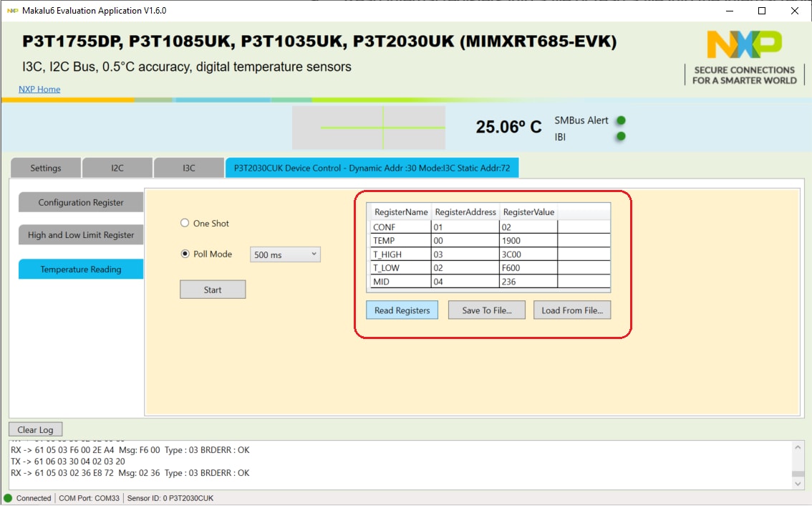Image resolution: width=812 pixels, height=506 pixels.
Task: Click the Makalu6 app icon in title bar
Action: point(11,11)
